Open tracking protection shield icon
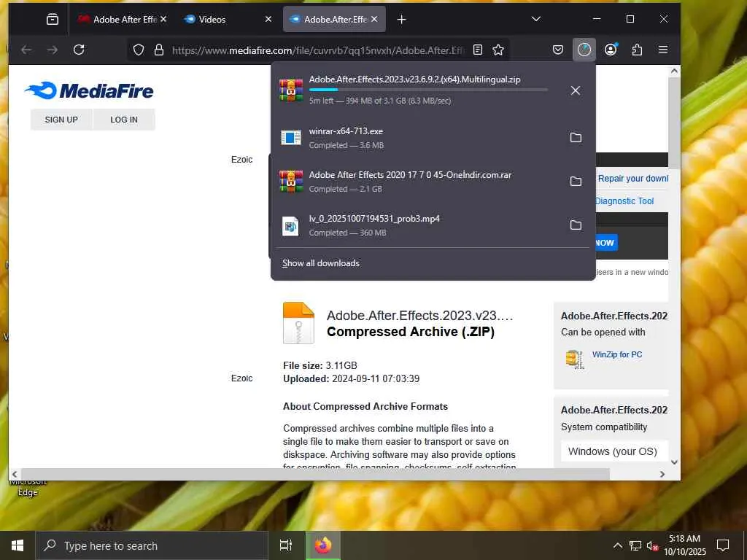Image resolution: width=747 pixels, height=560 pixels. point(139,50)
